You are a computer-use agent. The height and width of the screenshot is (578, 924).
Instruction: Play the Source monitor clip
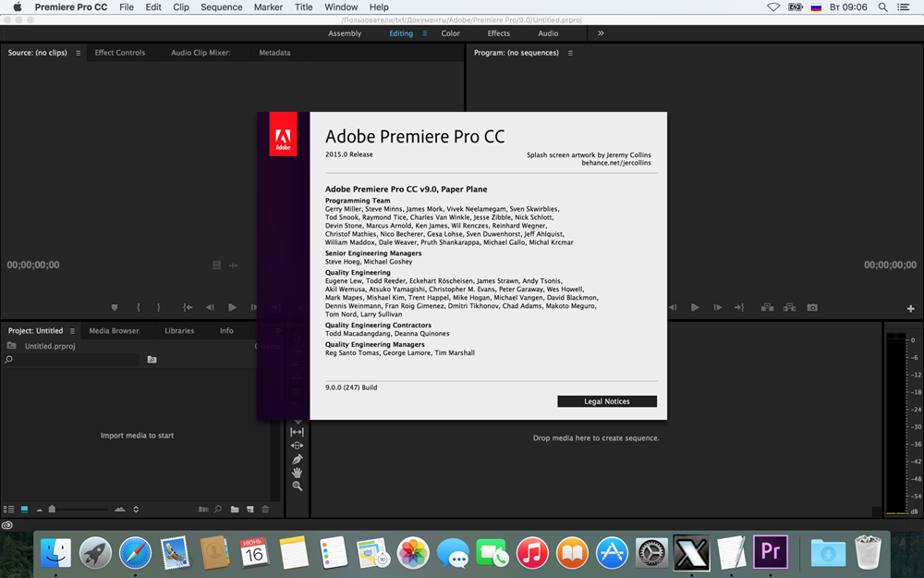[x=232, y=307]
